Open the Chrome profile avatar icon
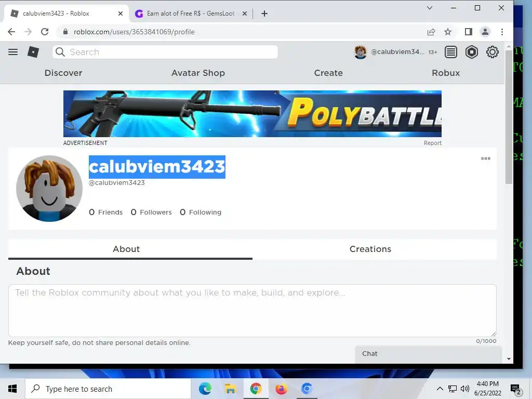Screen dimensions: 532x399 (x=485, y=32)
